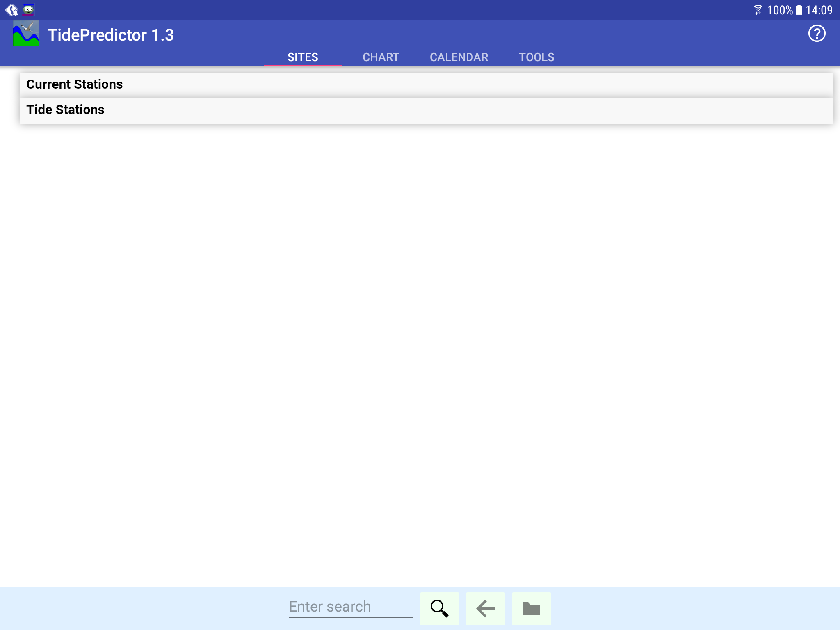The image size is (840, 630).
Task: Go to the TOOLS tab
Action: (x=536, y=57)
